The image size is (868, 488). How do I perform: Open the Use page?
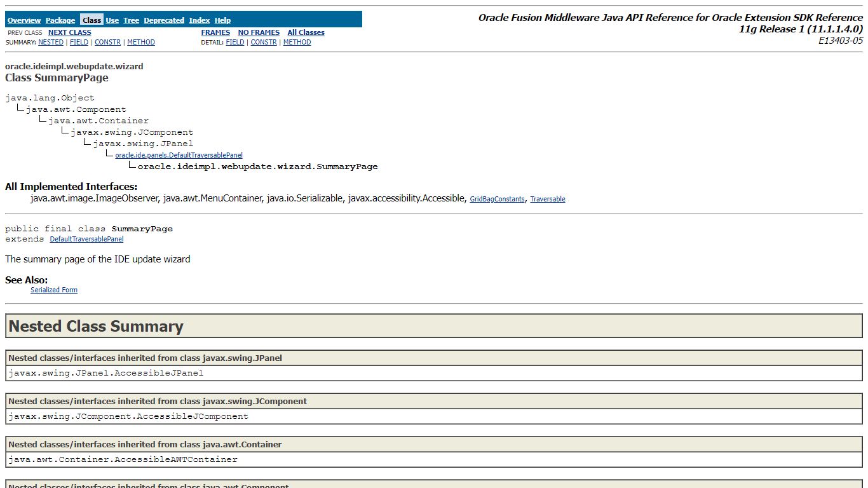[112, 20]
